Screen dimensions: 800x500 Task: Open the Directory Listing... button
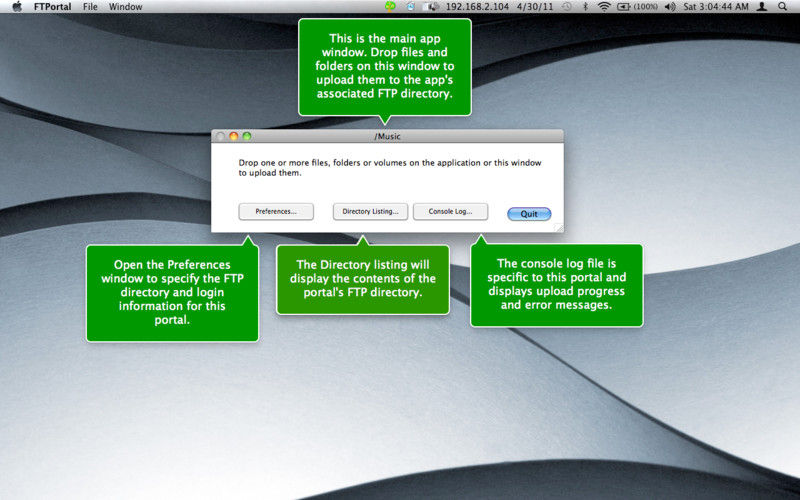click(x=370, y=211)
